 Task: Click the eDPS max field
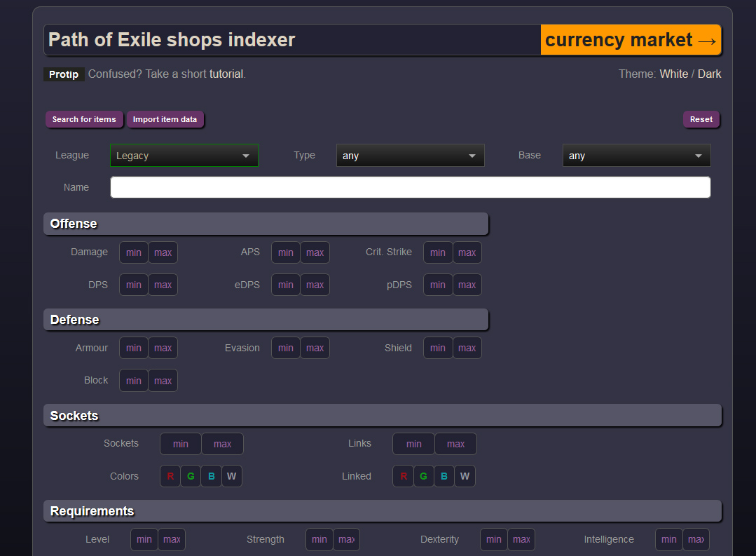[x=315, y=285]
